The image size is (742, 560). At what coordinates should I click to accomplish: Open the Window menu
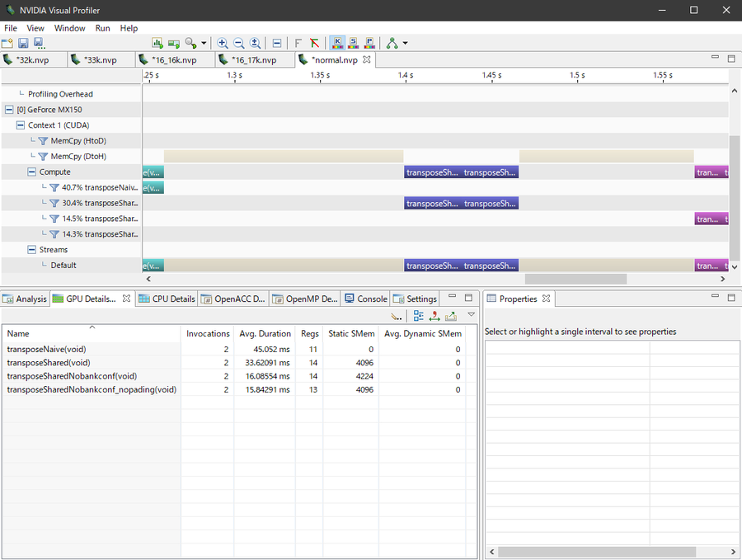click(69, 28)
